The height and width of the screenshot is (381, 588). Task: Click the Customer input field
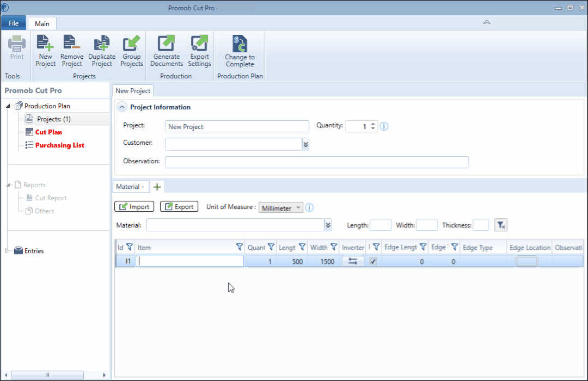(234, 144)
